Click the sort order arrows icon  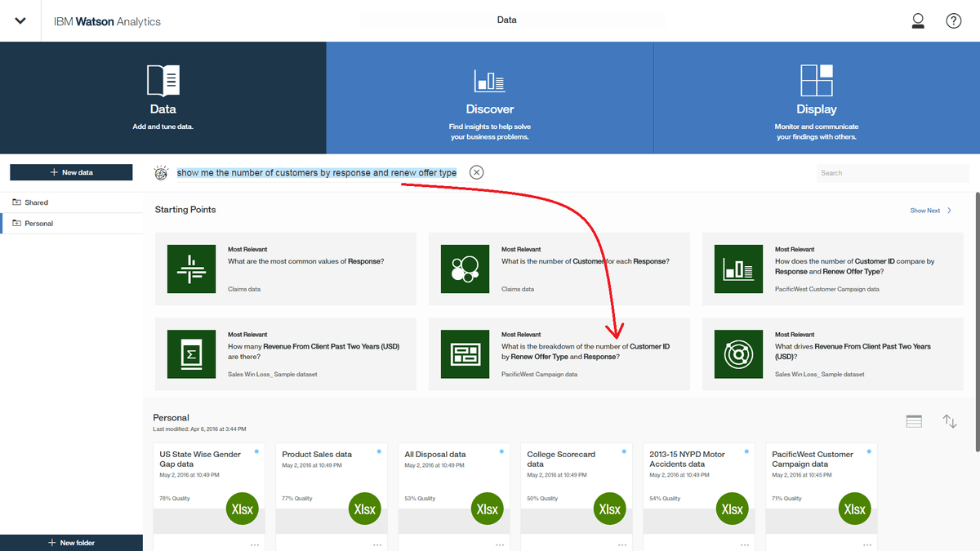click(950, 421)
